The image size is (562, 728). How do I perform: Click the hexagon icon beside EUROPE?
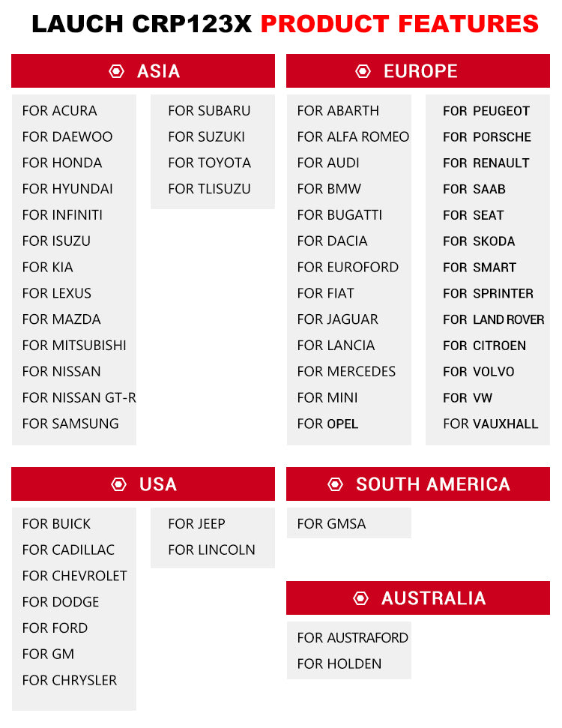click(x=363, y=71)
